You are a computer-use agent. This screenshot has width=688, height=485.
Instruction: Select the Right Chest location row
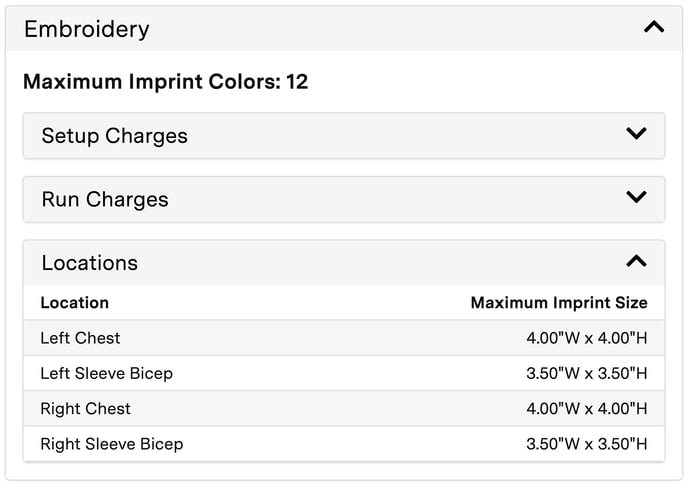pos(85,408)
